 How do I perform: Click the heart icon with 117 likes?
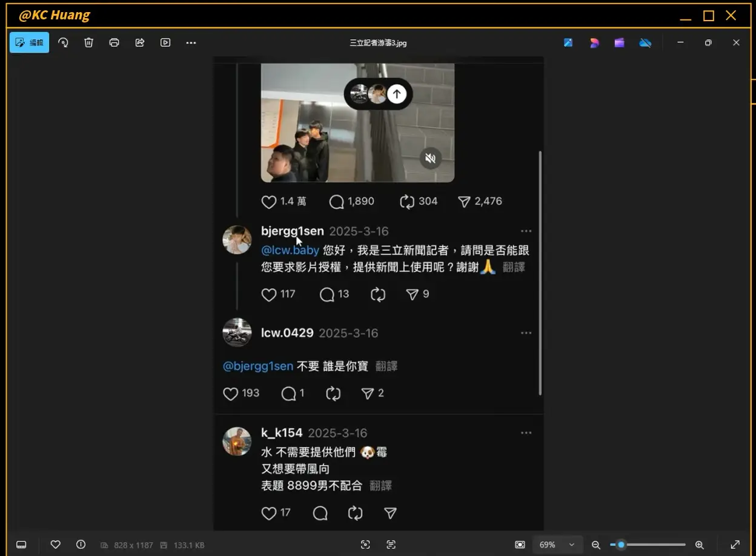coord(269,294)
